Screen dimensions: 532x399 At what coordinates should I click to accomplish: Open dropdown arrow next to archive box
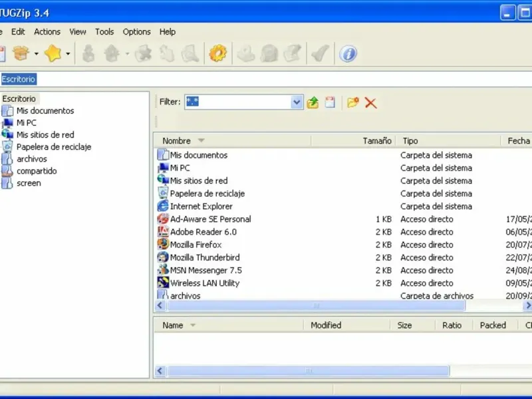[37, 55]
